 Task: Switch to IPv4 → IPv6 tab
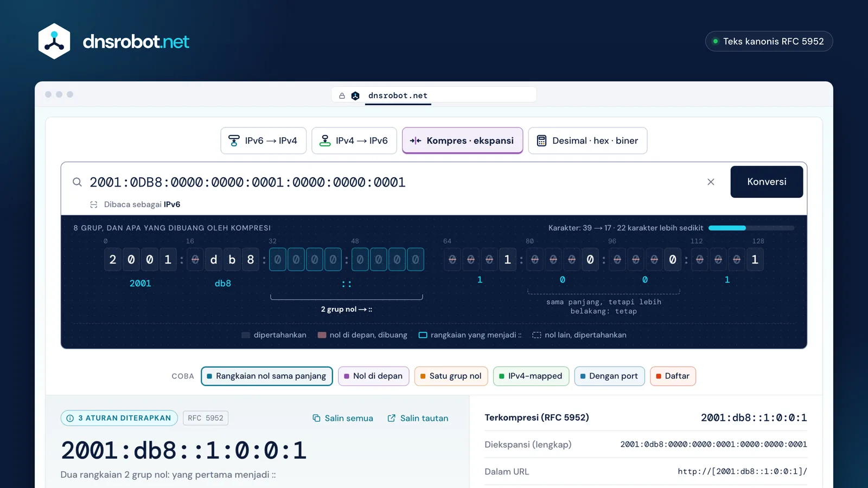point(354,141)
